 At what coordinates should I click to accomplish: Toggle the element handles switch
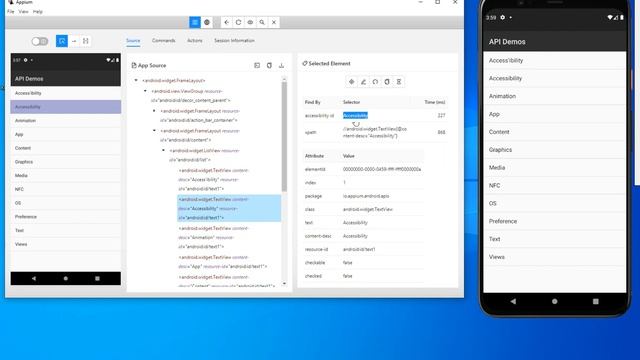(40, 41)
